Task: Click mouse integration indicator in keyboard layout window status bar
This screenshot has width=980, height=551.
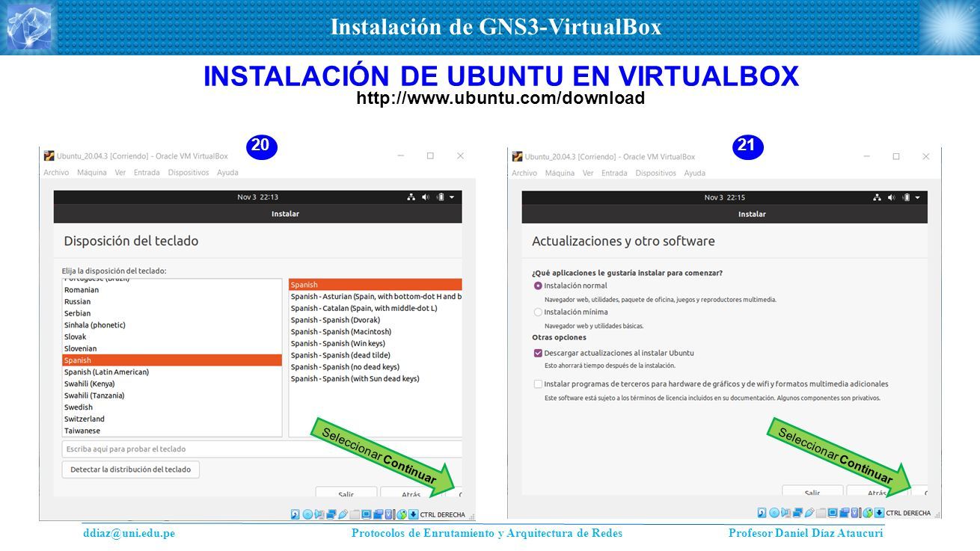Action: 402,514
